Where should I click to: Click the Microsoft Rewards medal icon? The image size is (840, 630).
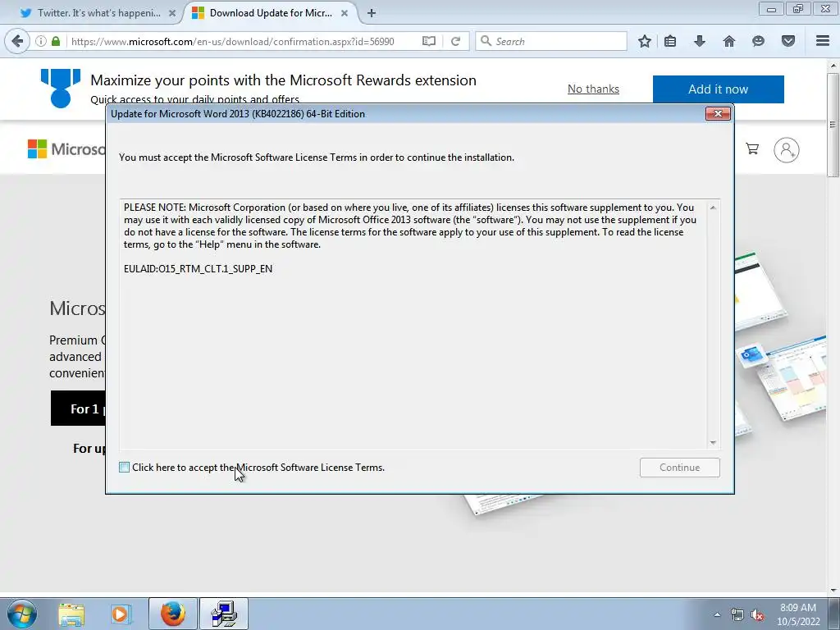[x=61, y=88]
